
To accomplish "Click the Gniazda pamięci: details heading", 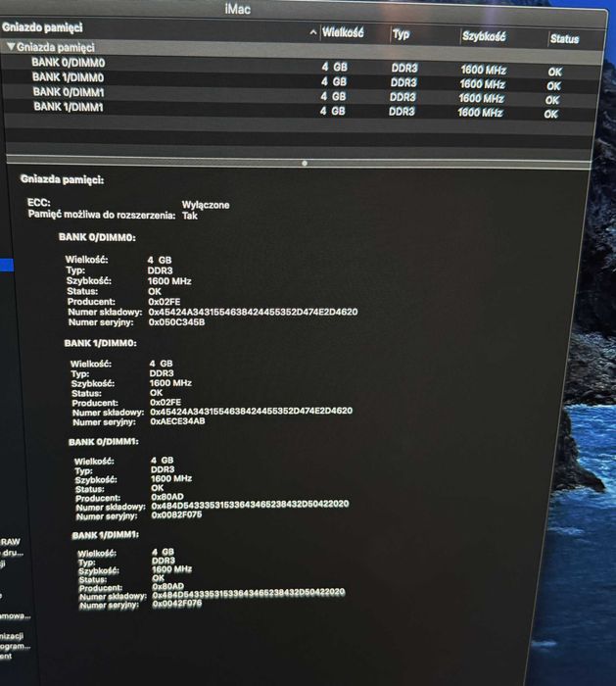I will (x=62, y=179).
